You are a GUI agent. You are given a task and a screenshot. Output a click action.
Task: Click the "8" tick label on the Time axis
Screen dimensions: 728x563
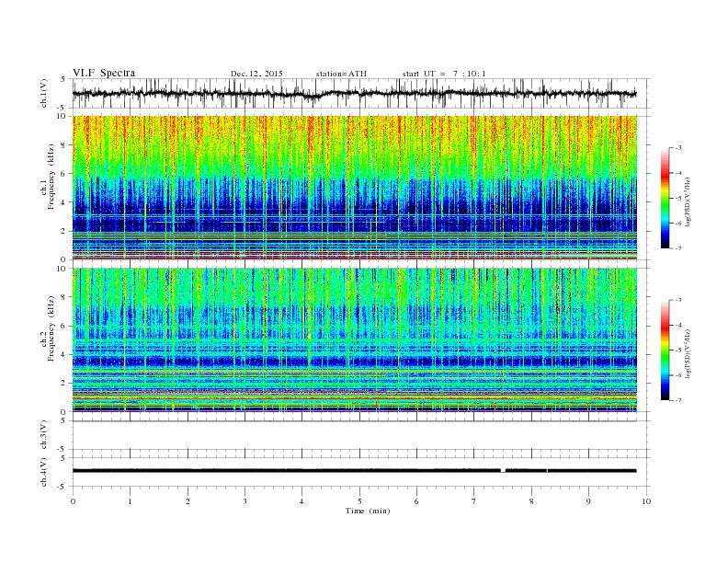click(x=531, y=501)
